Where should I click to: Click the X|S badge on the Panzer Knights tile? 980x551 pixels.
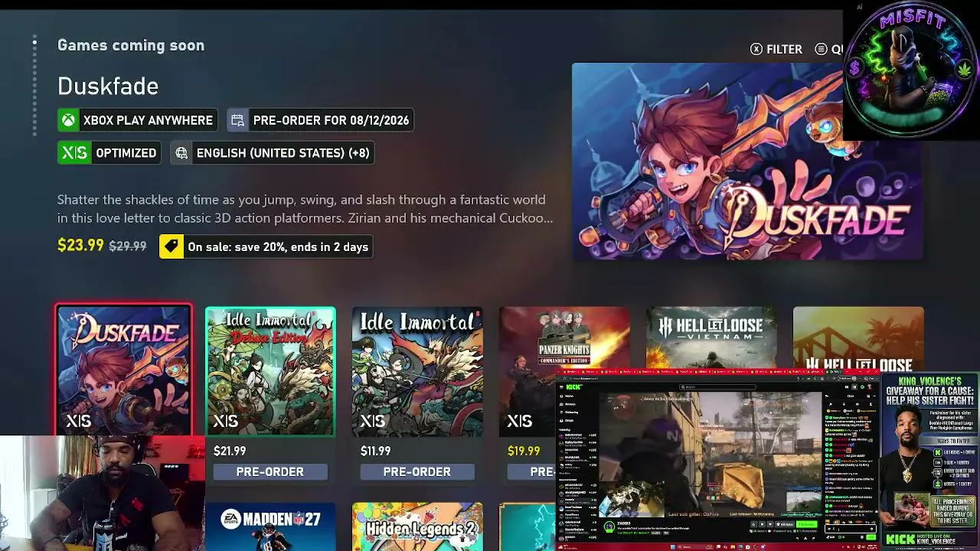click(520, 421)
